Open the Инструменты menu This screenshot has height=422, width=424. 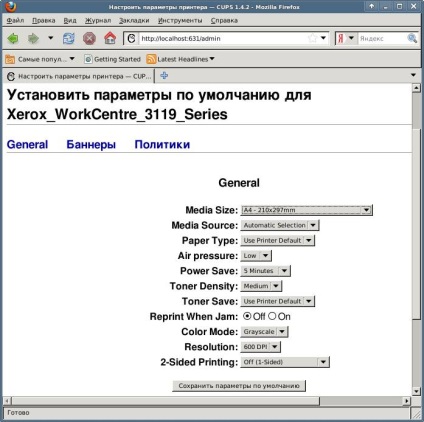click(180, 20)
